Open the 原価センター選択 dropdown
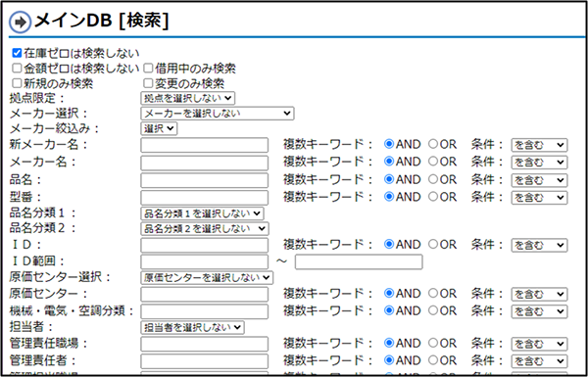 point(207,278)
